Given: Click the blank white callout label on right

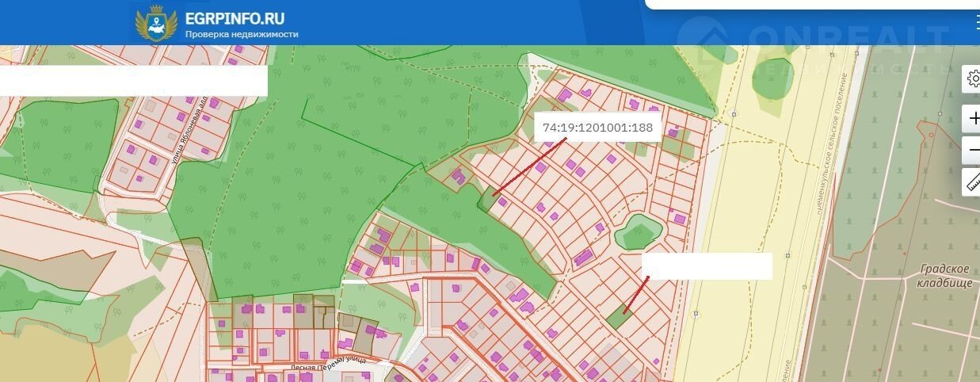Looking at the screenshot, I should (x=706, y=266).
